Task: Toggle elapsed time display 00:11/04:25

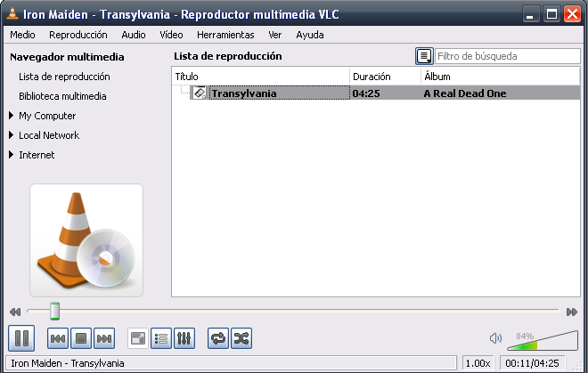Action: coord(532,363)
